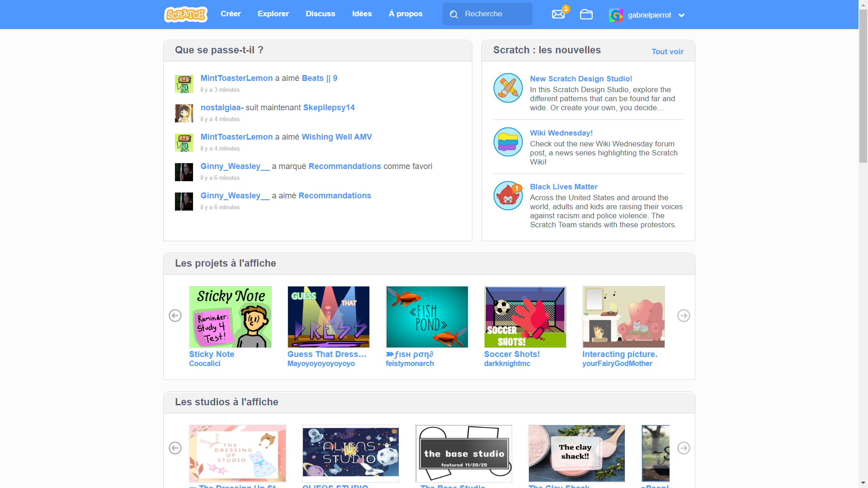Open the messages envelope icon

point(558,14)
